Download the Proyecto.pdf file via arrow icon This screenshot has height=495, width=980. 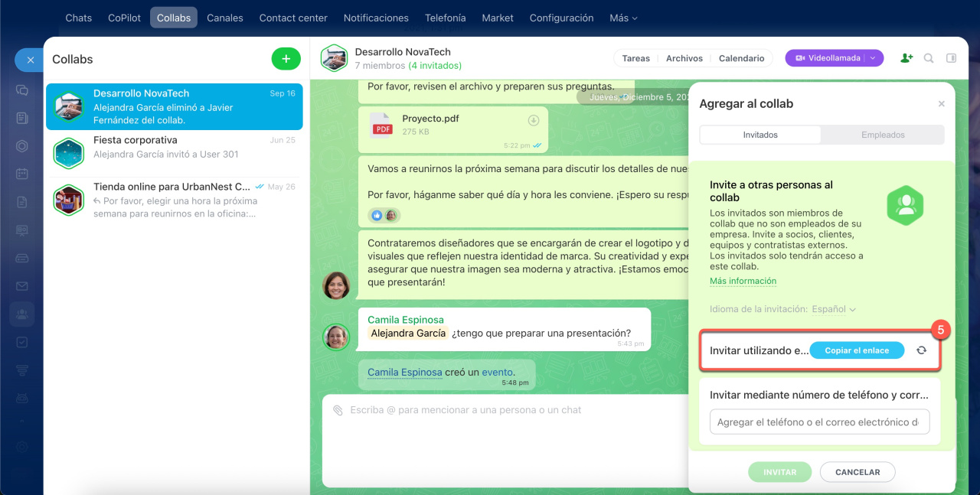click(x=534, y=121)
